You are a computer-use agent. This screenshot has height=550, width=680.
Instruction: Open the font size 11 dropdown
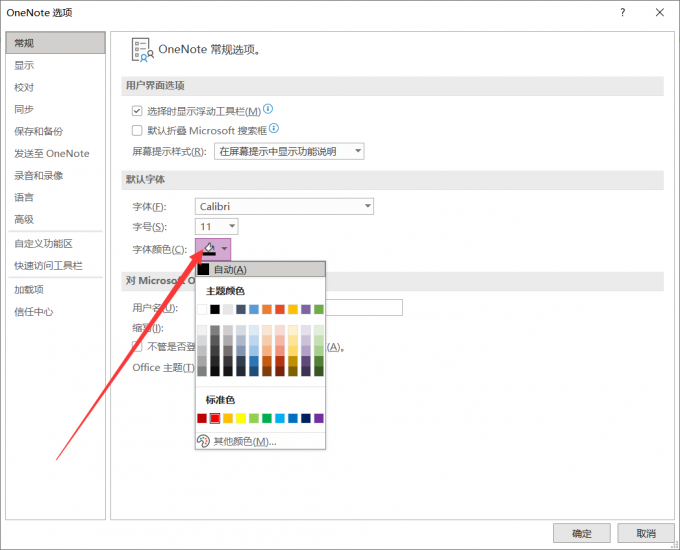(217, 226)
